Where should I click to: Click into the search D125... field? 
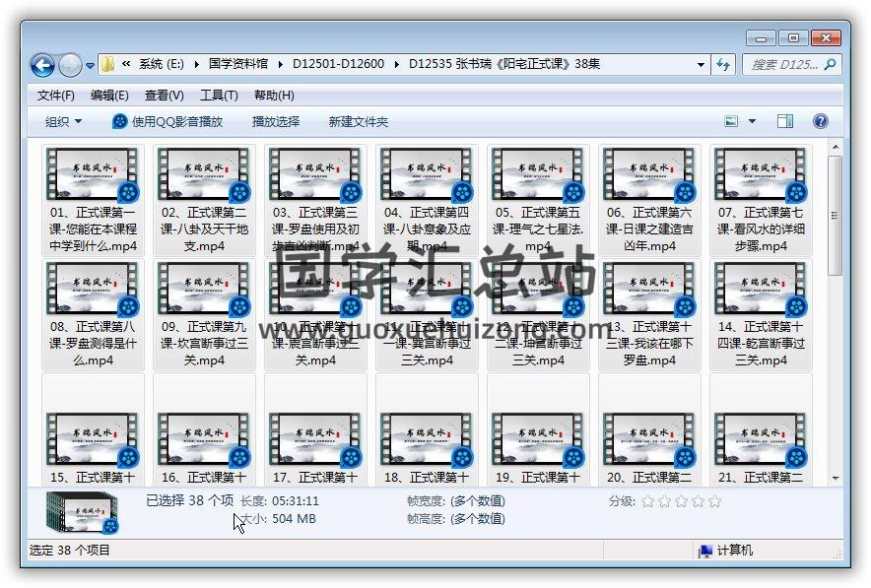(783, 64)
